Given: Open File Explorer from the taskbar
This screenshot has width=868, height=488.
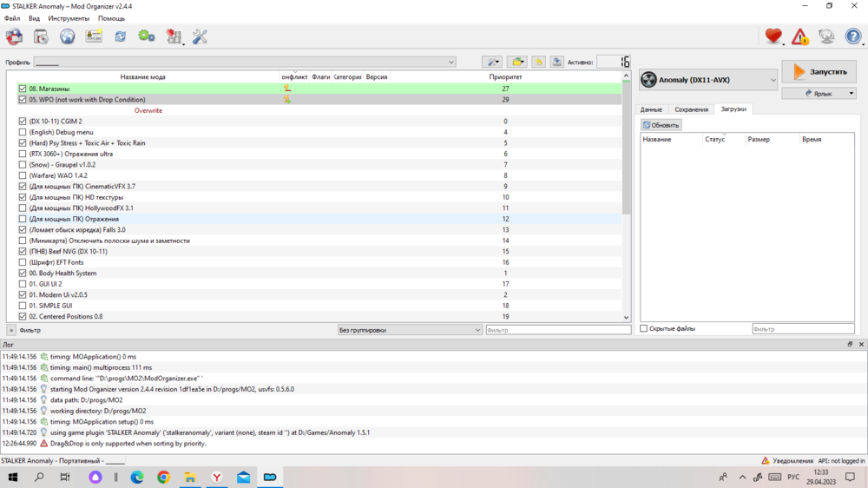Looking at the screenshot, I should tap(190, 477).
